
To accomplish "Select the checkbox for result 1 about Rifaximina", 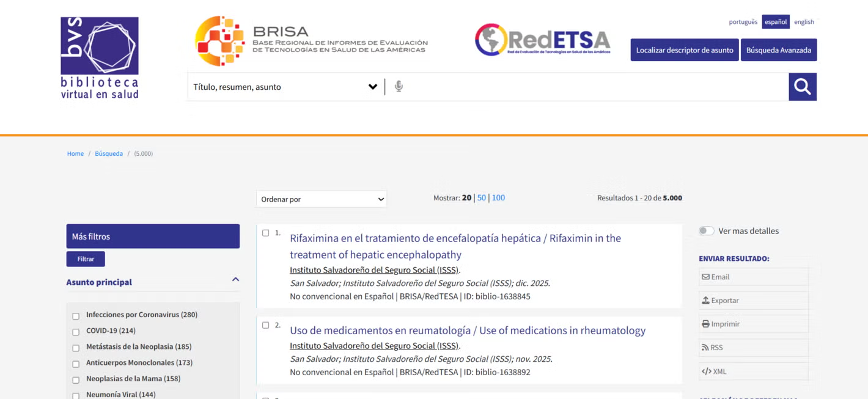I will [265, 233].
